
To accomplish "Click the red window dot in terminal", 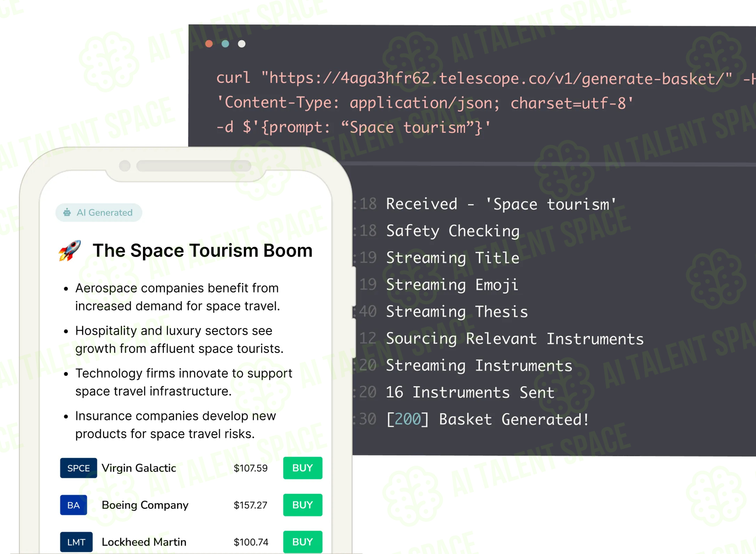I will 209,44.
